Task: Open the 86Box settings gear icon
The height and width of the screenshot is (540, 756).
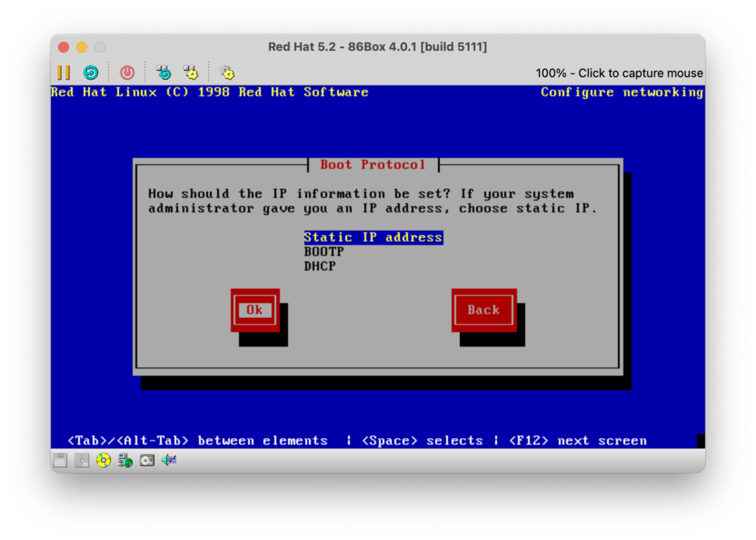Action: tap(227, 73)
